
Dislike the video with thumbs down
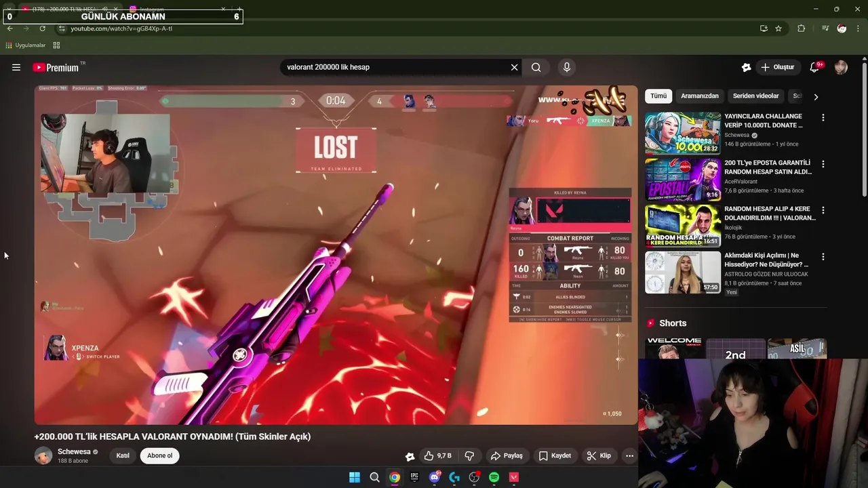pos(469,455)
